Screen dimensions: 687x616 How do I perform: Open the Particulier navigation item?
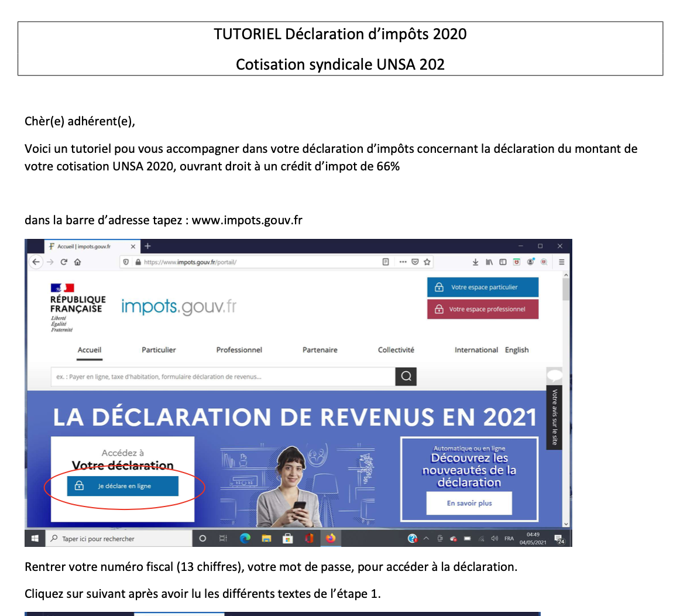click(x=159, y=350)
